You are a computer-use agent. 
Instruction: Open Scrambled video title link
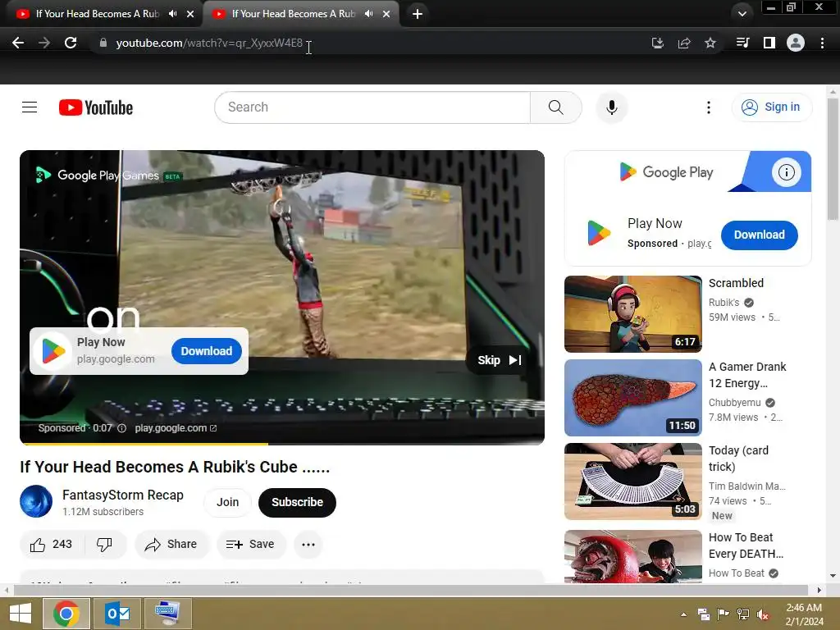click(x=736, y=283)
